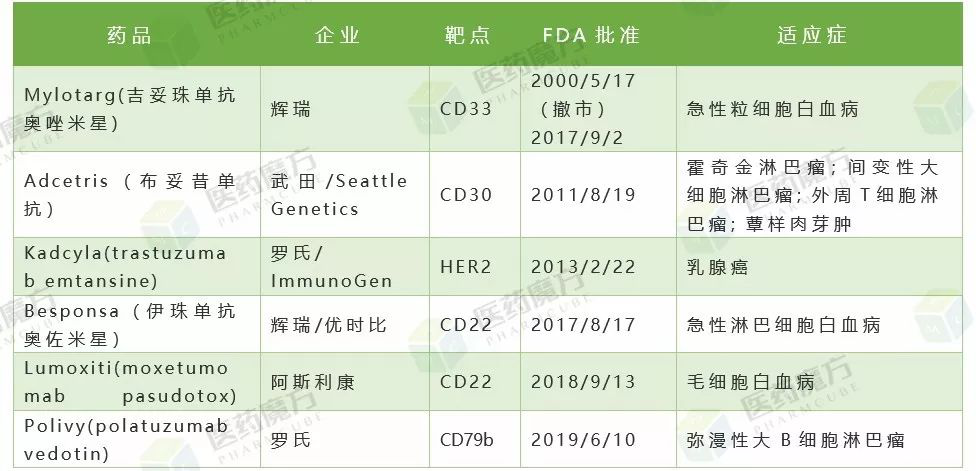This screenshot has height=471, width=976.
Task: Select the Polivy polatuzumab vedotin cell
Action: pos(136,439)
